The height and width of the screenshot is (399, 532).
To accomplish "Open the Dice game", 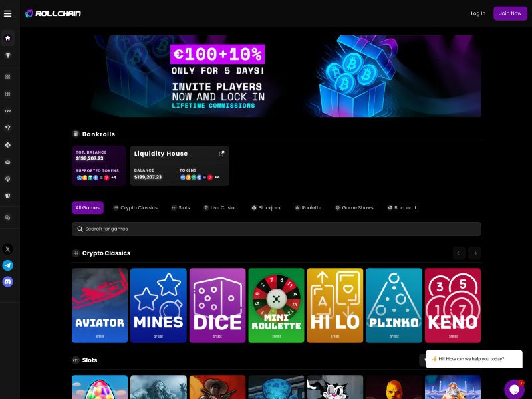I will (217, 305).
